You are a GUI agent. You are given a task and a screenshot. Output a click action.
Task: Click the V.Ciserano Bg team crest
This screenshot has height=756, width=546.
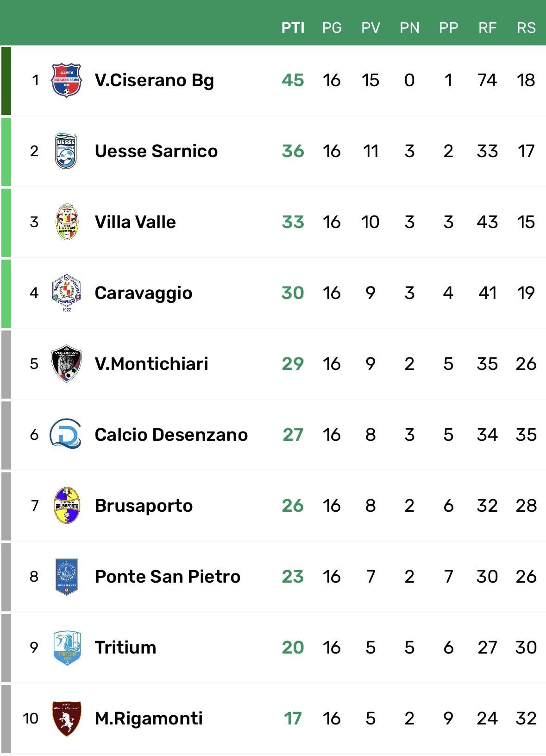pos(66,80)
